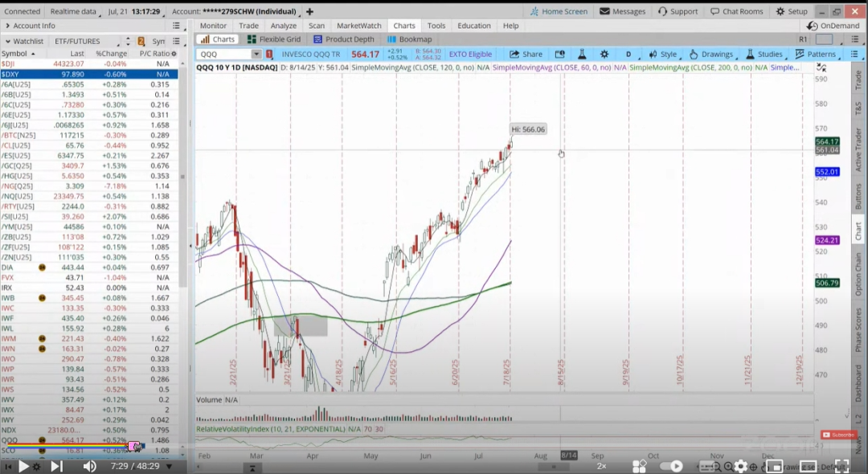Open the Option Chain side tab
This screenshot has width=868, height=474.
[858, 274]
